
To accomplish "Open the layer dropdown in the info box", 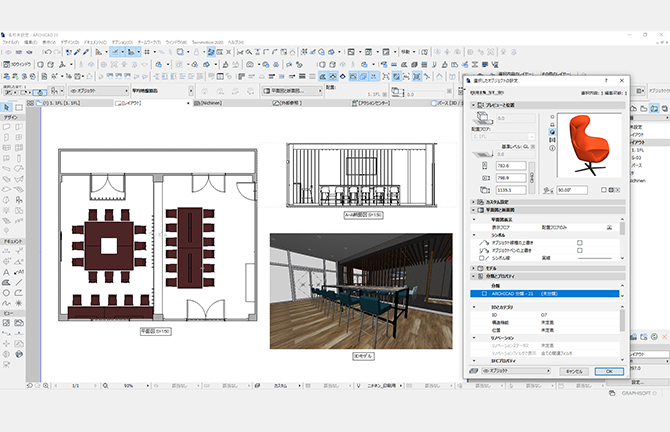I will click(x=98, y=91).
